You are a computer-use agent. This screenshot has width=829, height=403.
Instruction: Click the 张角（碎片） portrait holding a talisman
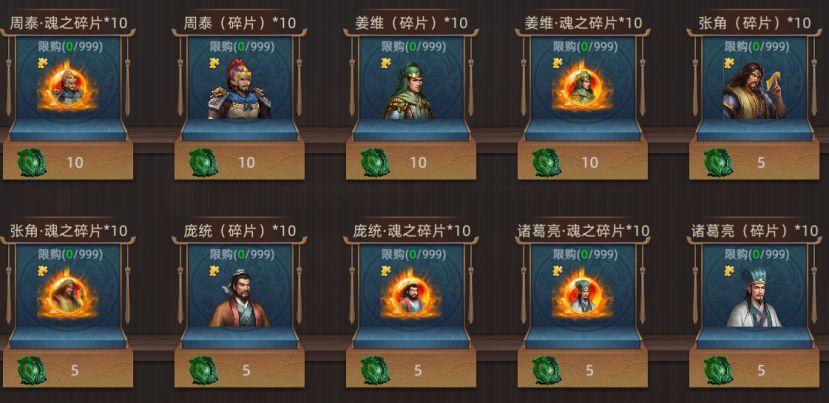pos(754,91)
